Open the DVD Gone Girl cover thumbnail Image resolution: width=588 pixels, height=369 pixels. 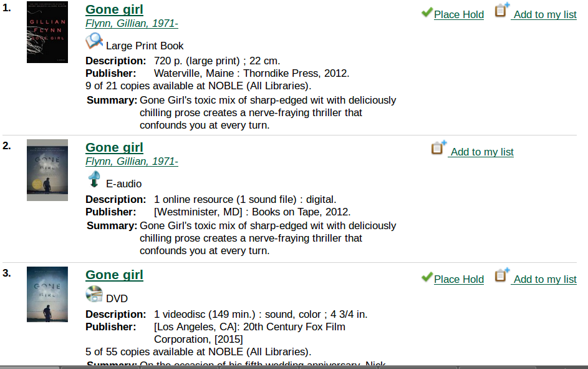[x=47, y=294]
